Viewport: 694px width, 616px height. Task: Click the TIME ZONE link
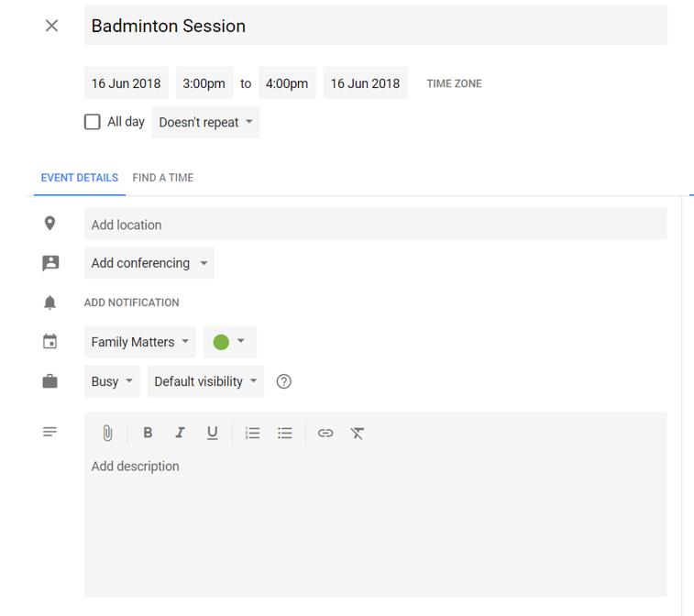coord(454,83)
